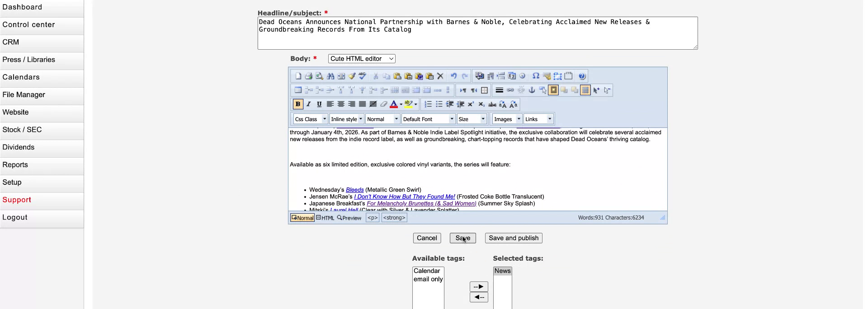868x309 pixels.
Task: Open Find and Replace binoculars icon
Action: (330, 76)
